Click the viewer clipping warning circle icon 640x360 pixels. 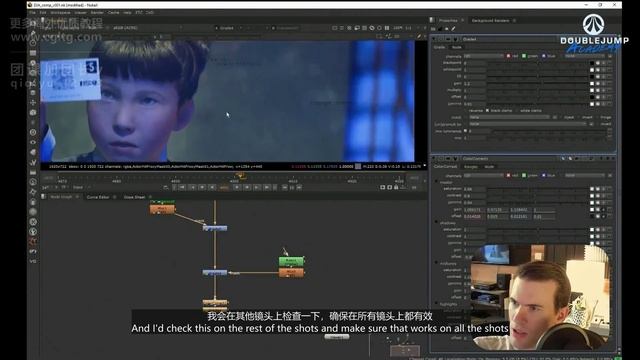coord(372,28)
